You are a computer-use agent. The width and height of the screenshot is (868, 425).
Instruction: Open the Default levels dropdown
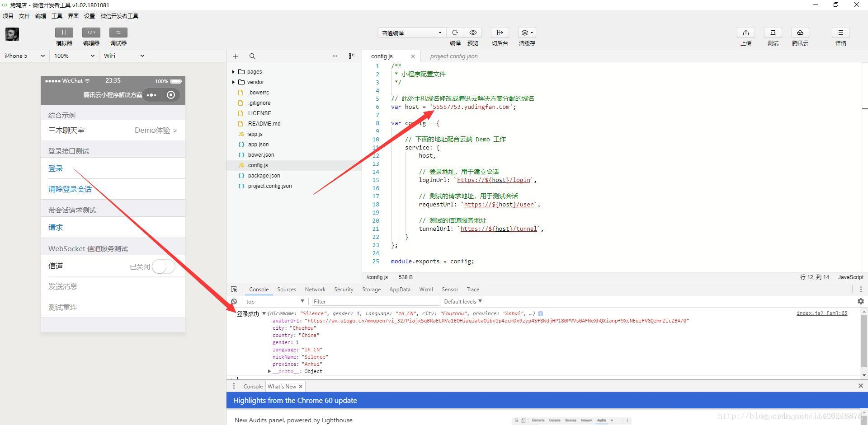tap(463, 301)
